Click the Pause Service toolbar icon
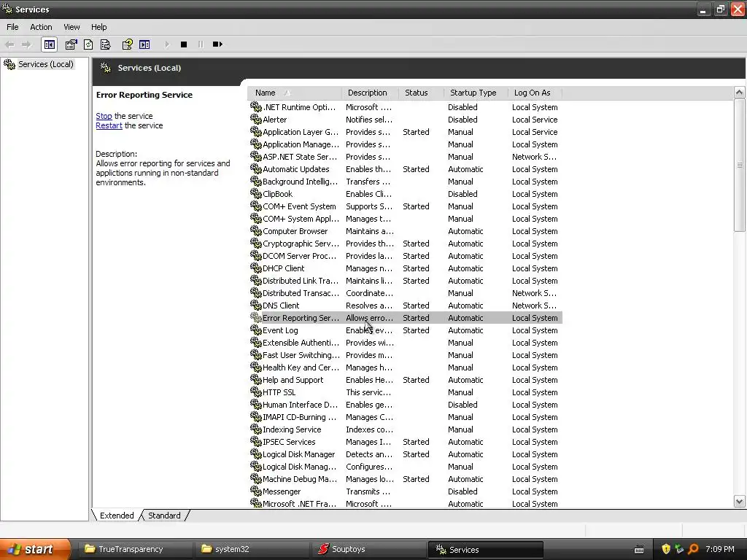This screenshot has height=560, width=747. (x=201, y=44)
